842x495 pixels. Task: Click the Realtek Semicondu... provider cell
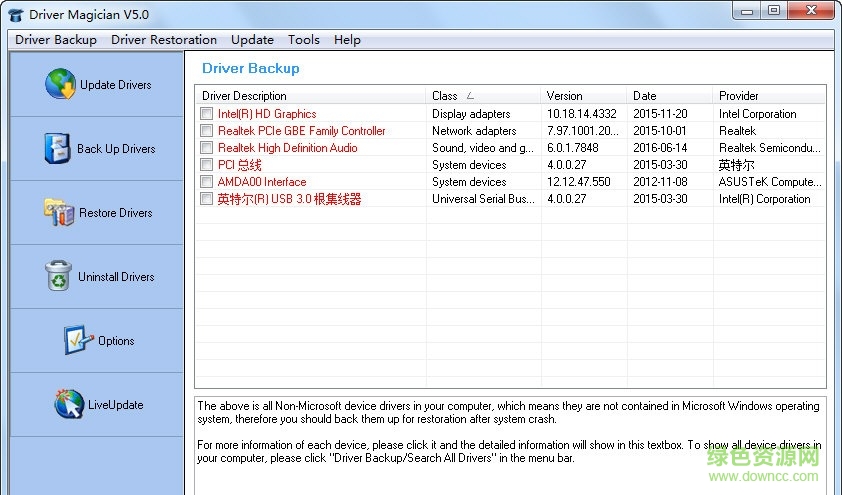770,148
